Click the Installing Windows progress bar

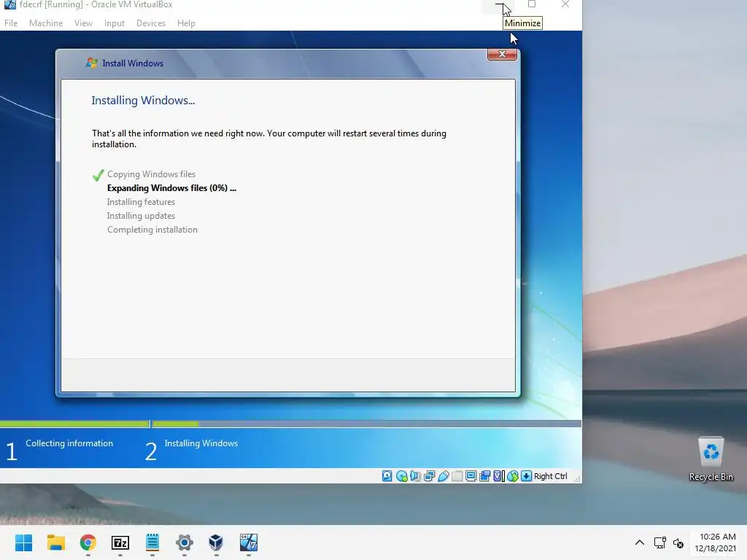coord(367,424)
